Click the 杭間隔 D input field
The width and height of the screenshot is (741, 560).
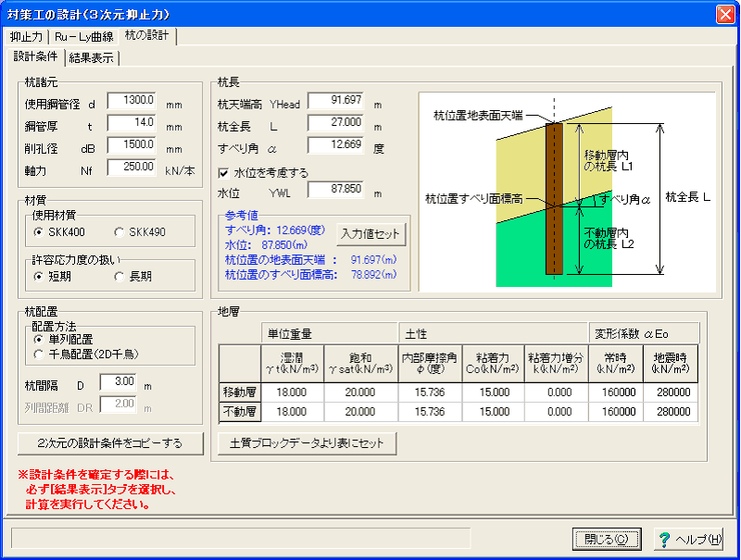[119, 381]
